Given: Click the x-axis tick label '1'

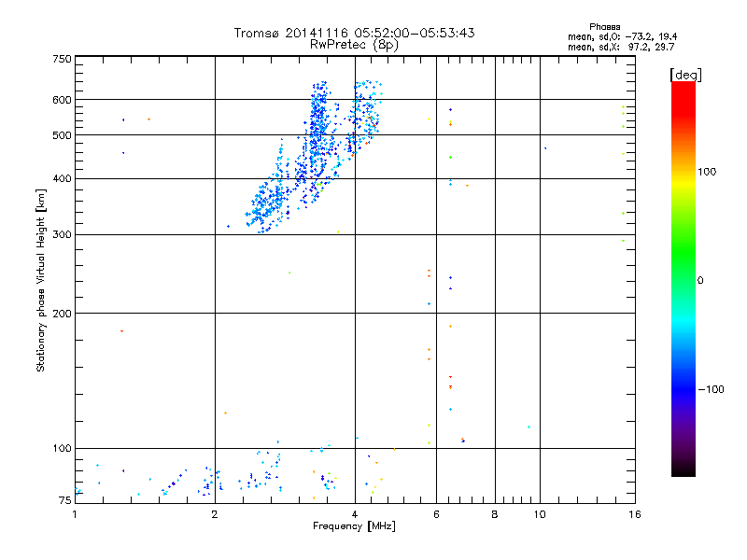Looking at the screenshot, I should pyautogui.click(x=75, y=514).
